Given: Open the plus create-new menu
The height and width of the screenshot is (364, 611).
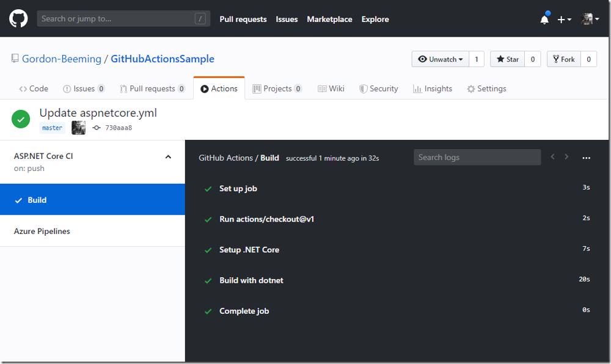Looking at the screenshot, I should click(564, 20).
